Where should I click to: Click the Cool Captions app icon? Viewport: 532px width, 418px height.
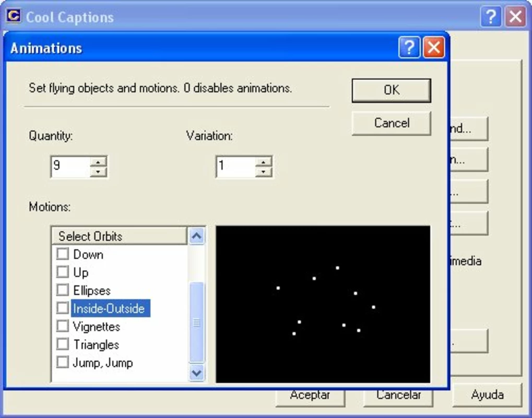click(14, 16)
